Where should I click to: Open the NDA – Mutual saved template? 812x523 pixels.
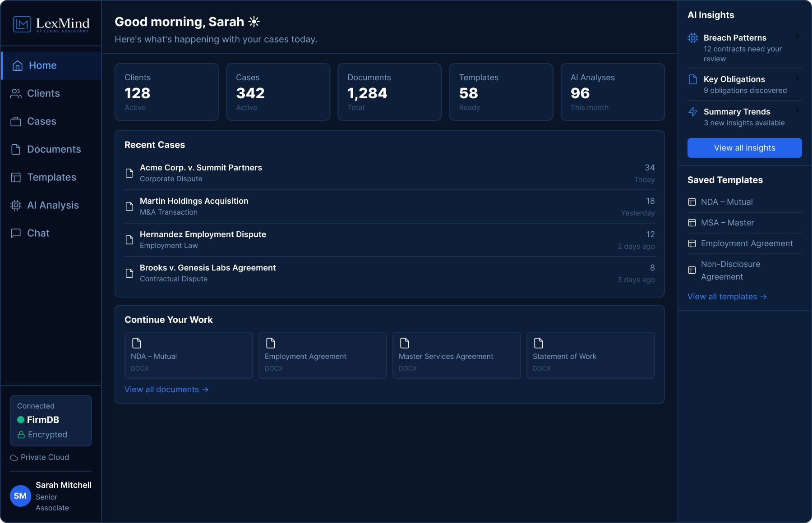point(744,202)
